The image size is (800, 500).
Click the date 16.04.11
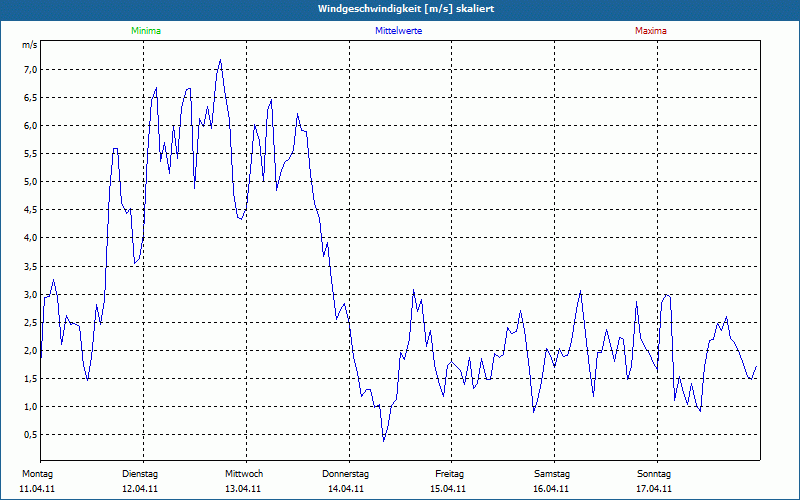pyautogui.click(x=551, y=489)
